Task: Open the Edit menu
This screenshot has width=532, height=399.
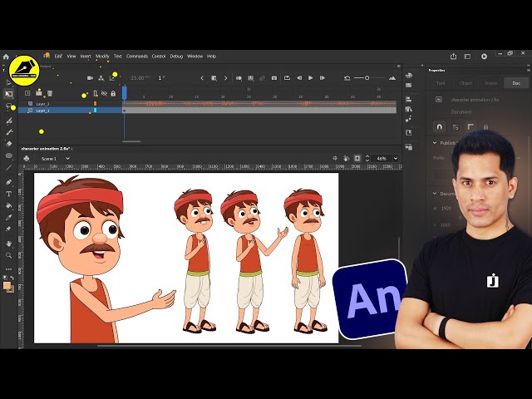Action: click(59, 57)
